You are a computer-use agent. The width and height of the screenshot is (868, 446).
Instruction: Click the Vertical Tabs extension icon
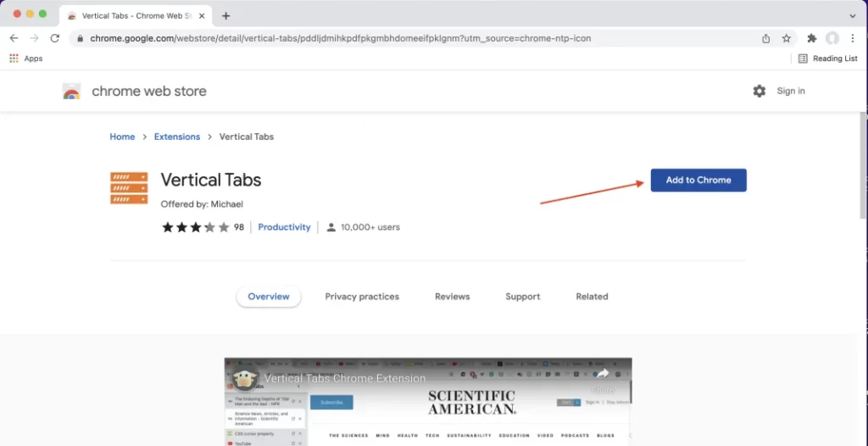click(x=129, y=188)
